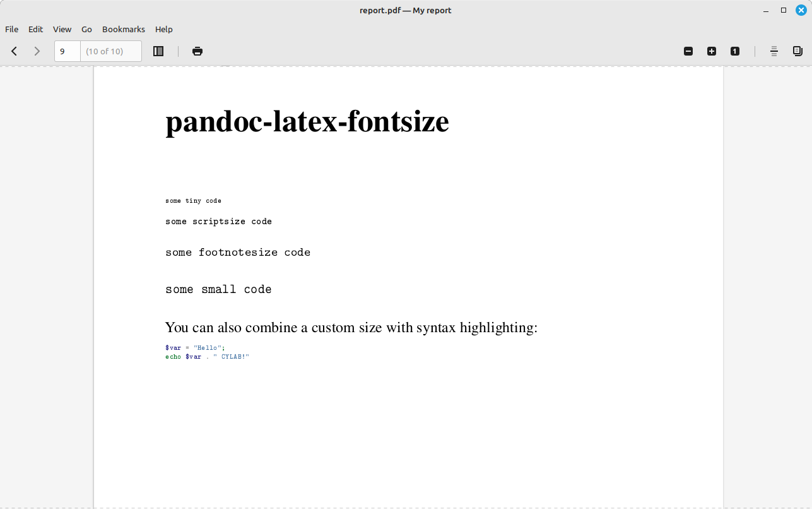This screenshot has width=812, height=509.
Task: Toggle continuous page mode icon
Action: tap(774, 51)
